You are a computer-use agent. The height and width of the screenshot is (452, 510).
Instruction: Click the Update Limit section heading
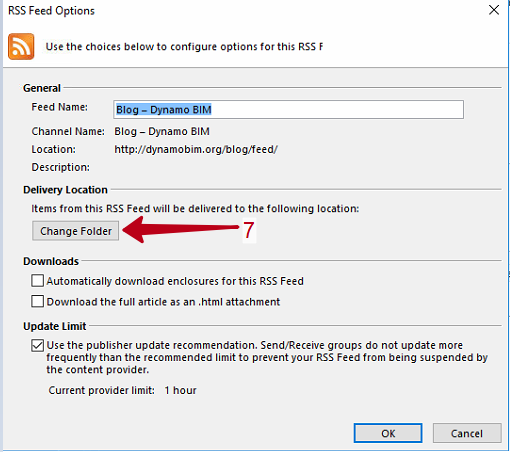[55, 326]
